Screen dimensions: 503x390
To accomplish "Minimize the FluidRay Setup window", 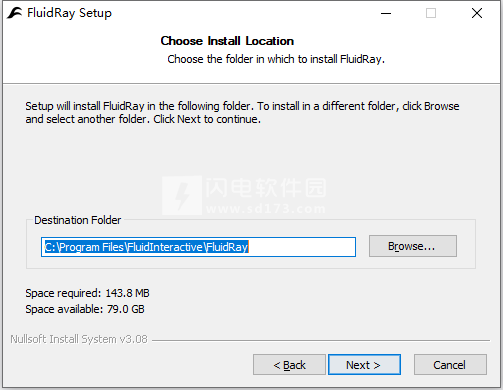I will point(386,13).
